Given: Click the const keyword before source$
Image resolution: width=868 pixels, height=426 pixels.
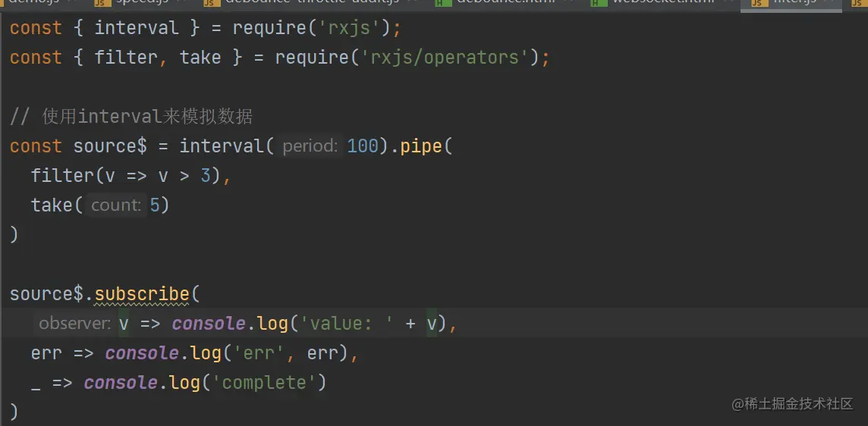Looking at the screenshot, I should point(36,146).
